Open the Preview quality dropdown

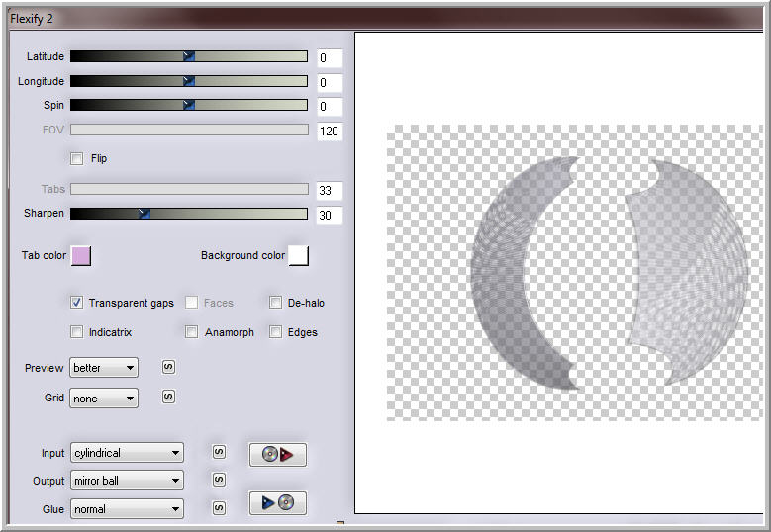(x=104, y=368)
